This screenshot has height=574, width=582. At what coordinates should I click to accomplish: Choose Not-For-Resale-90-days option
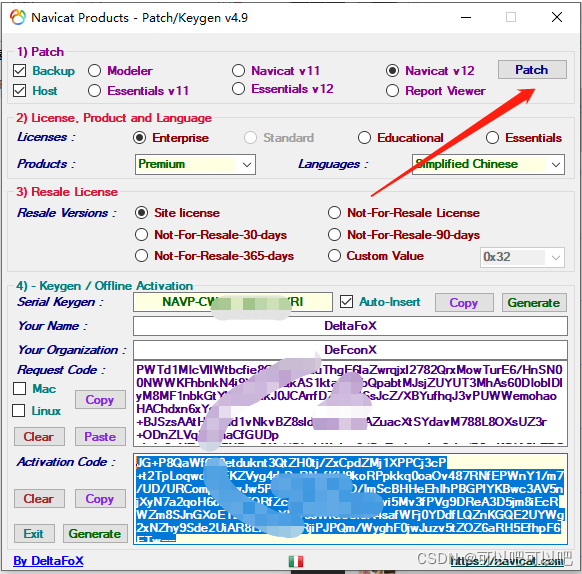pyautogui.click(x=334, y=235)
